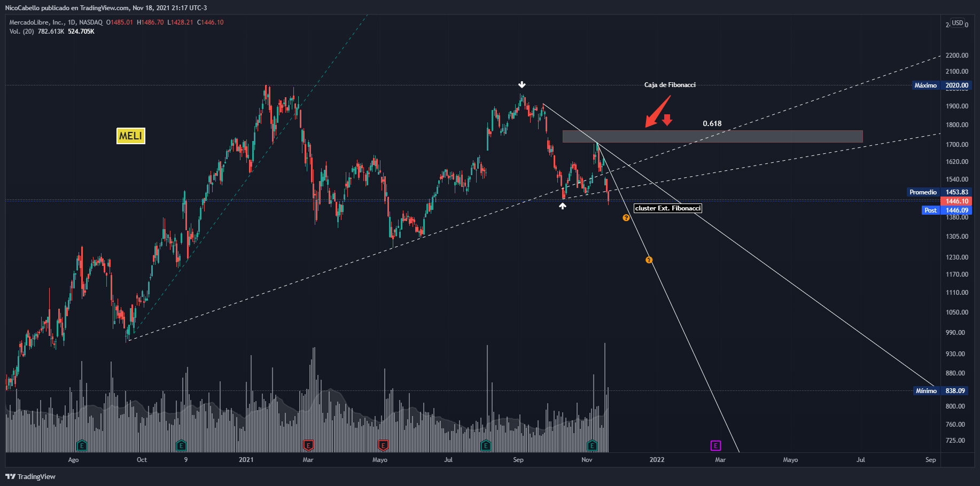Click the orange question mark nearest cluster Ext. Fibonacci
Viewport: 980px width, 486px height.
[626, 218]
